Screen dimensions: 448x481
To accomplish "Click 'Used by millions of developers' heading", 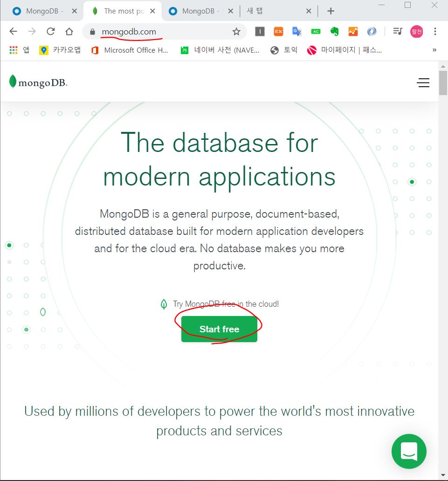I will (x=220, y=421).
